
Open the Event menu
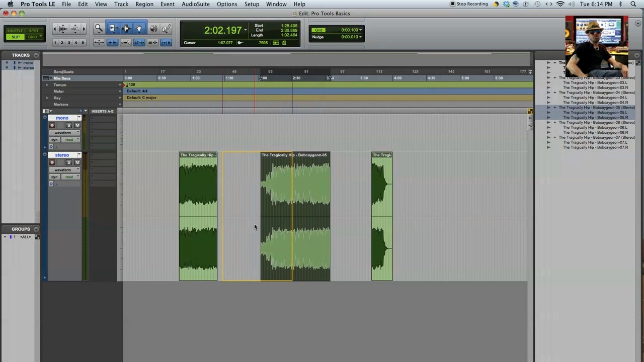[168, 4]
